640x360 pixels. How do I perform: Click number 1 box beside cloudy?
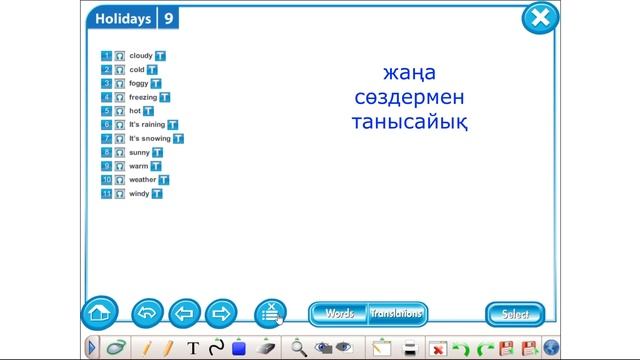coord(106,56)
